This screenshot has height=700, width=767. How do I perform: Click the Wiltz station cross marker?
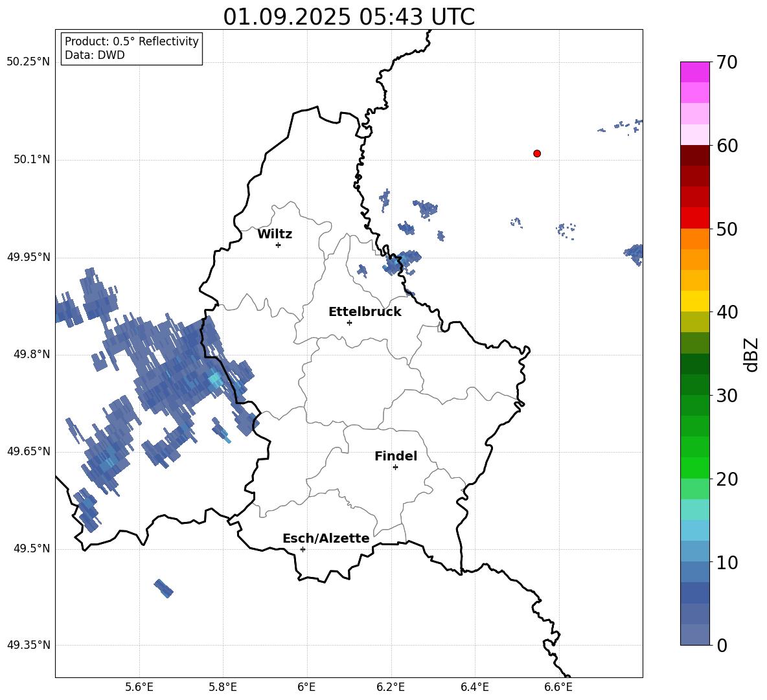(x=279, y=245)
